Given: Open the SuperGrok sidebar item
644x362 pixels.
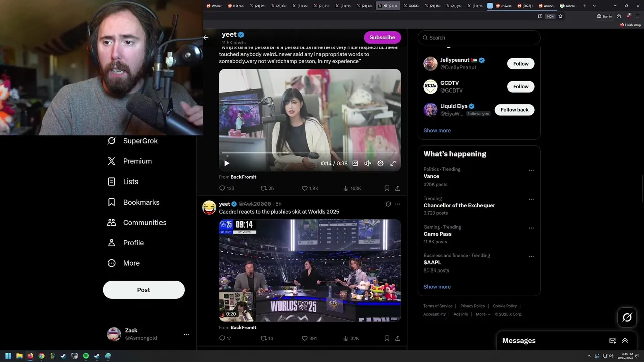Looking at the screenshot, I should (133, 141).
